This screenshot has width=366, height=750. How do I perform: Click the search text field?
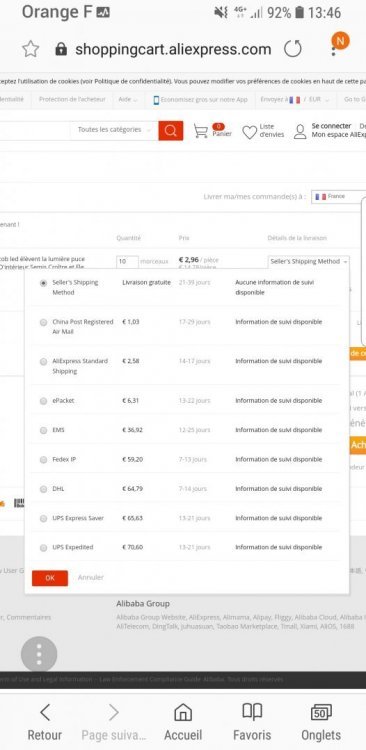(x=35, y=130)
